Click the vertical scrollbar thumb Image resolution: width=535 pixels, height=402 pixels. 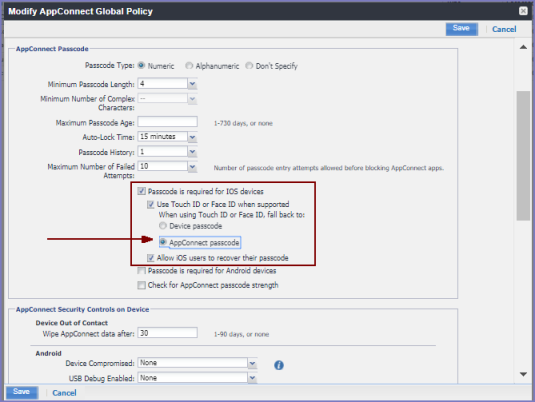[523, 156]
